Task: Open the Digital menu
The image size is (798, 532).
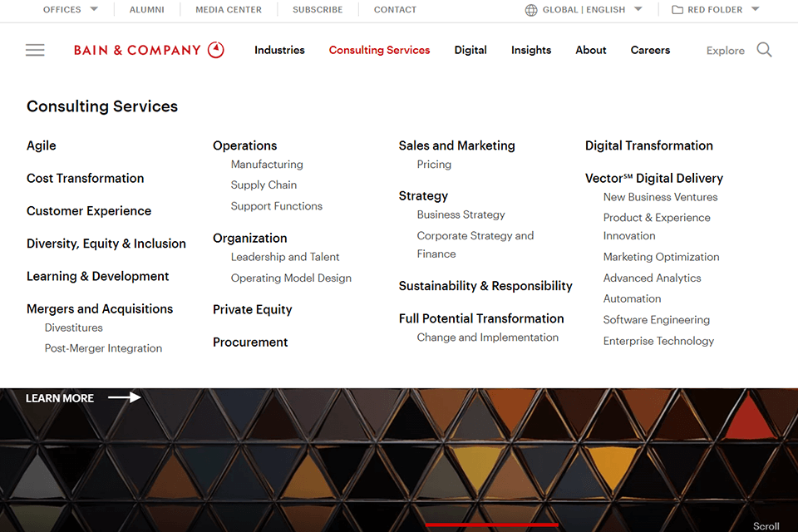Action: click(470, 50)
